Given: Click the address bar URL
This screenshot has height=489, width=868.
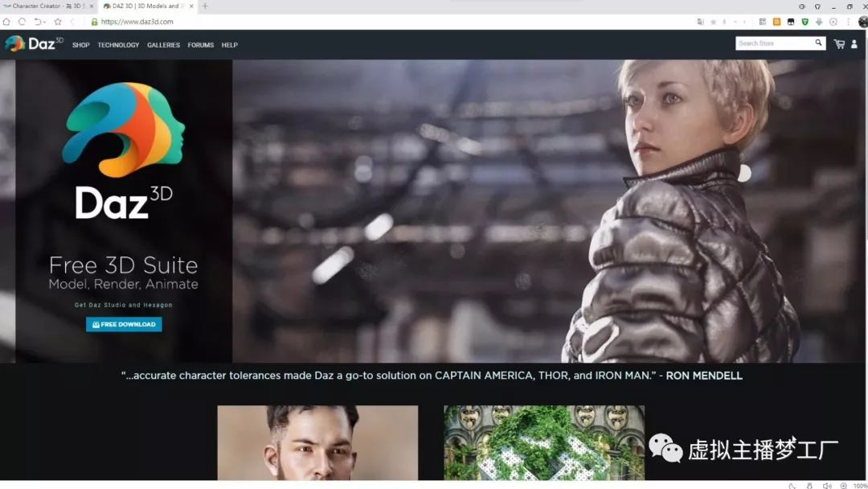Looking at the screenshot, I should click(x=137, y=22).
